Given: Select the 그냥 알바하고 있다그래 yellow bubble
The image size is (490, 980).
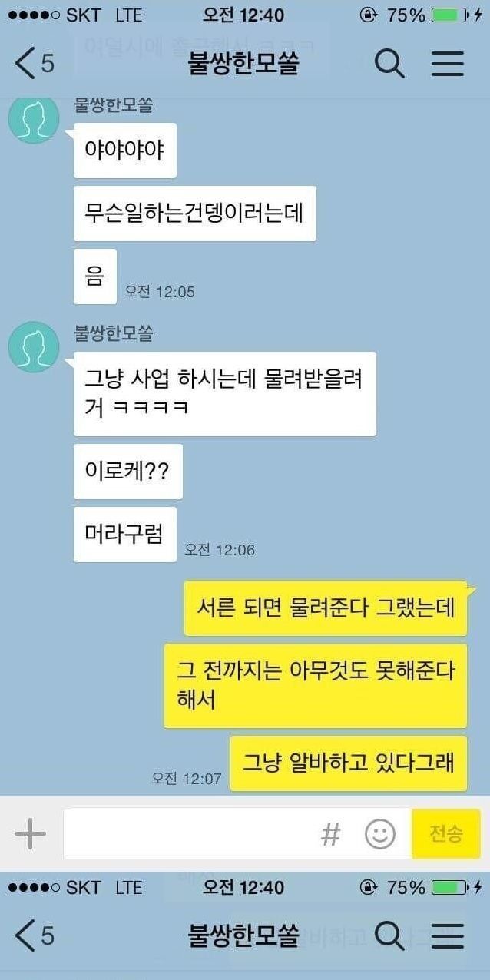Looking at the screenshot, I should [349, 763].
